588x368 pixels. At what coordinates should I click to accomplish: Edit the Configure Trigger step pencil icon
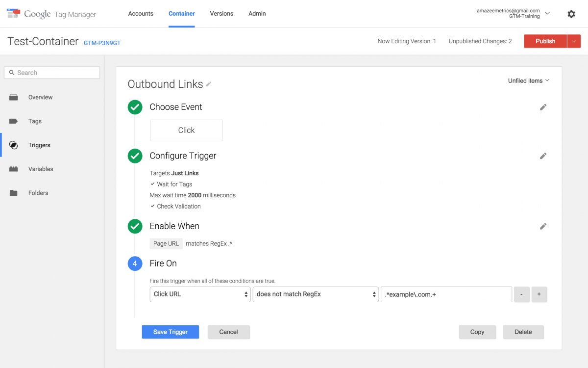[x=543, y=156]
